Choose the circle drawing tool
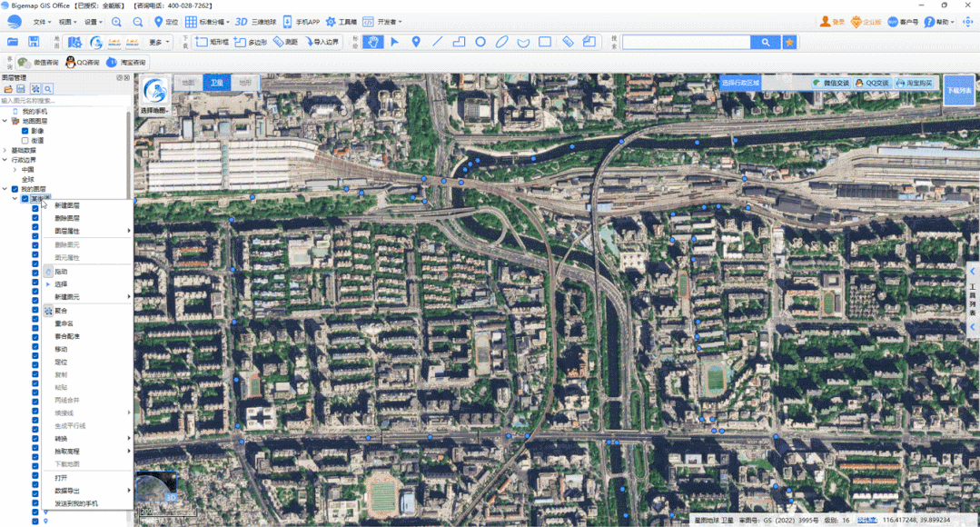The image size is (980, 527). pos(480,42)
